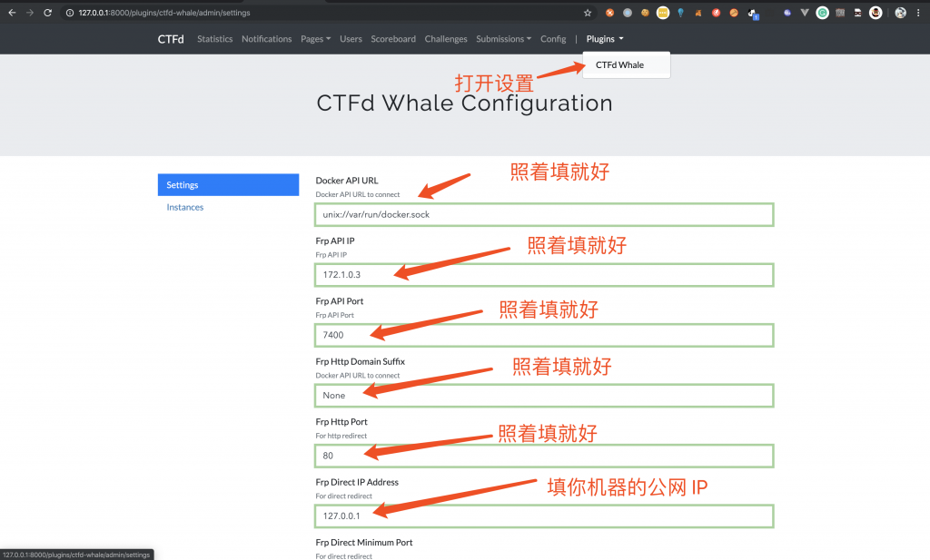930x560 pixels.
Task: Click the Frp Direct IP Address field
Action: coord(544,516)
